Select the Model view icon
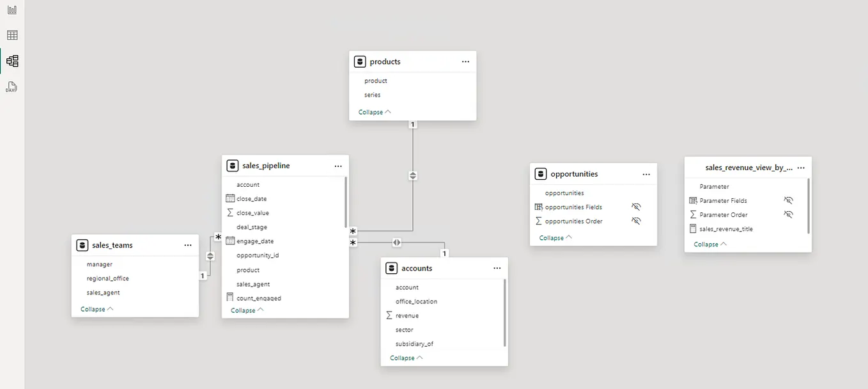 12,61
